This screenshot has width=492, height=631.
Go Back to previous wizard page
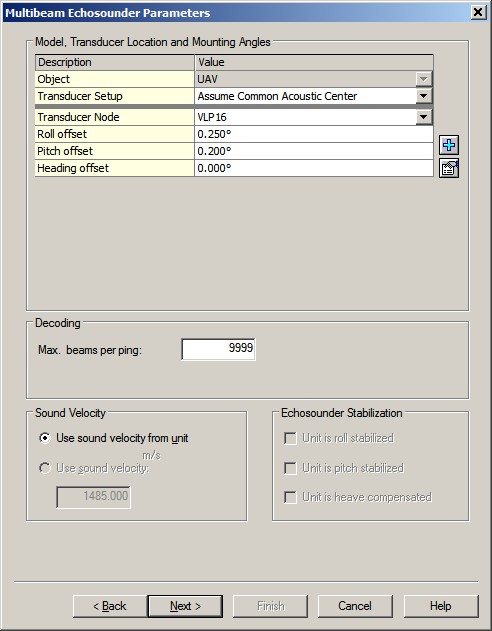click(110, 606)
